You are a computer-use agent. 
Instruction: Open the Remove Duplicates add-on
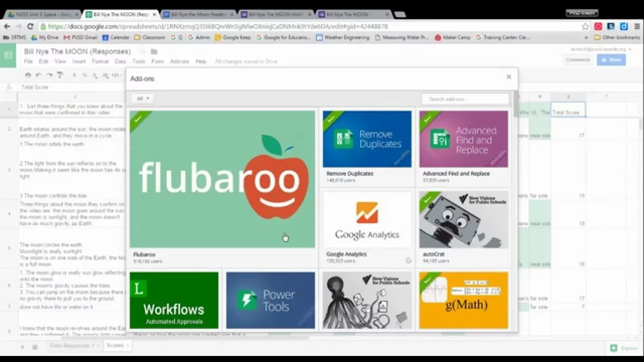[367, 139]
